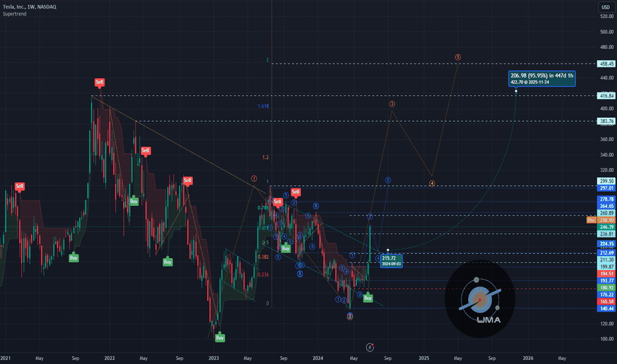Click the 2025 label on time axis
The width and height of the screenshot is (617, 364).
(x=424, y=358)
